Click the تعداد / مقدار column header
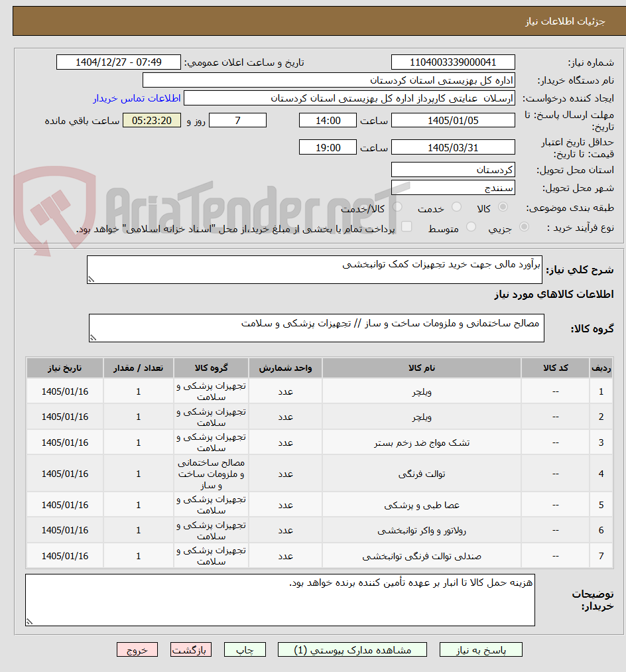Image resolution: width=626 pixels, height=672 pixels. click(138, 368)
